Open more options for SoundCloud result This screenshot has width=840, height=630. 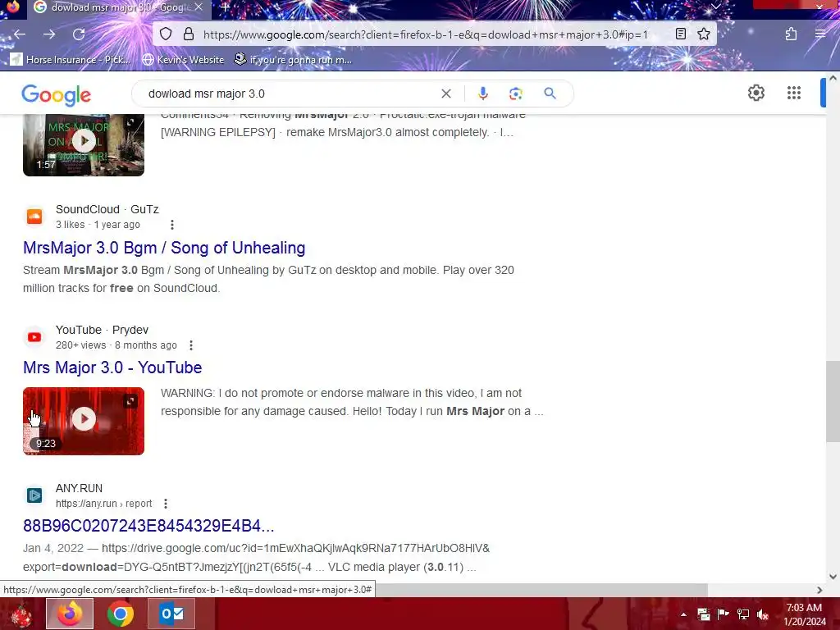click(172, 225)
